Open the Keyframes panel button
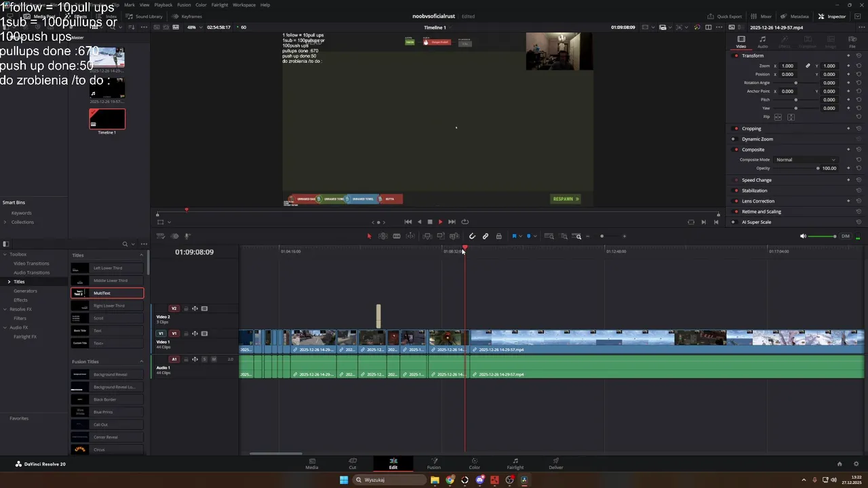868x488 pixels. (187, 16)
